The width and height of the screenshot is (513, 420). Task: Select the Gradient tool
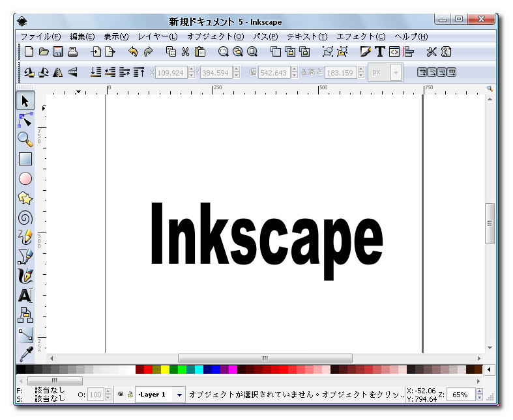25,335
